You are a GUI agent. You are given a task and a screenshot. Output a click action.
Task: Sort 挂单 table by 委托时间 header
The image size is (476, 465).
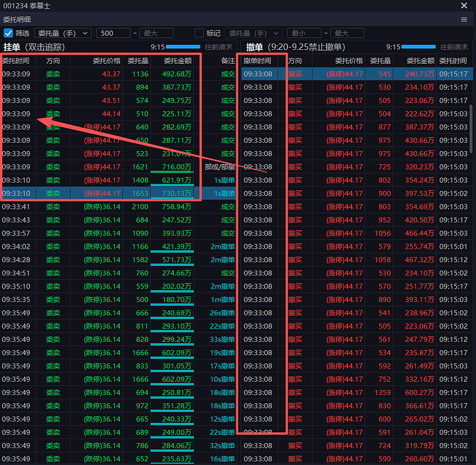pyautogui.click(x=16, y=61)
